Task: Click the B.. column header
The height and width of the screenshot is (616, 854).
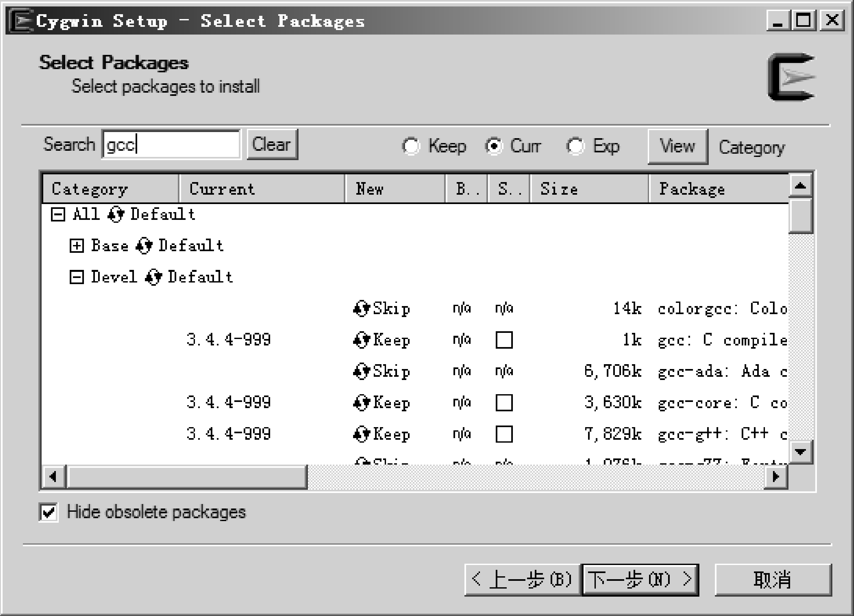Action: click(467, 188)
